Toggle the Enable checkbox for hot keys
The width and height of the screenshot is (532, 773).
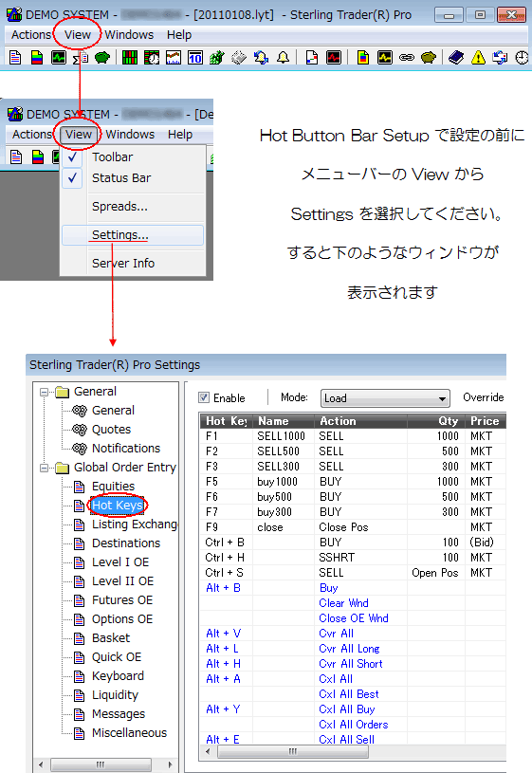click(x=204, y=397)
